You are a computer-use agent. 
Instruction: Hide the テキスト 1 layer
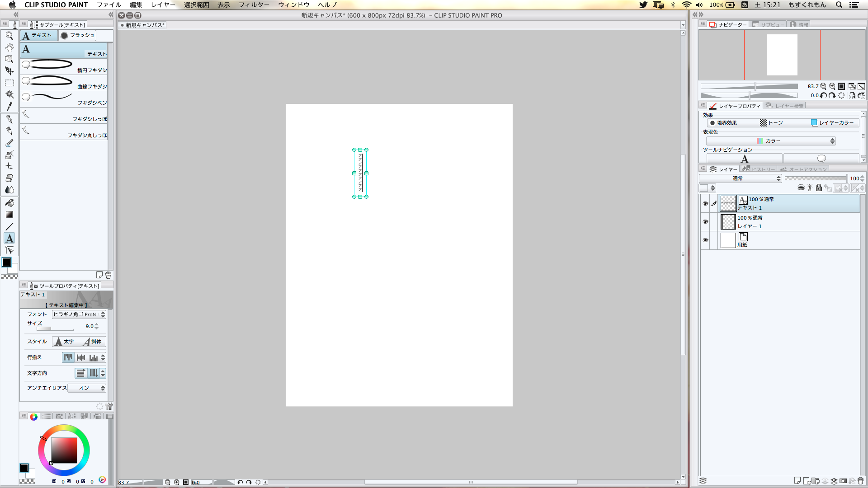(705, 203)
